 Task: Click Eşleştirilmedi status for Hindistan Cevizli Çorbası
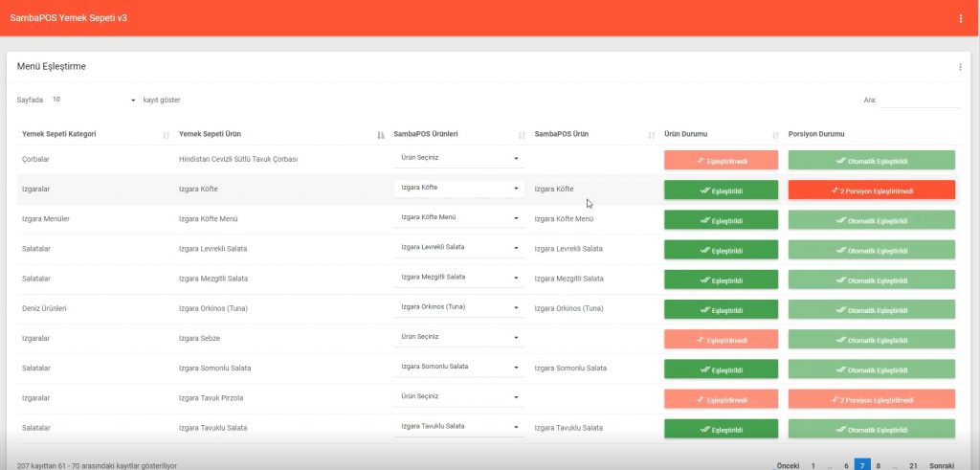pos(721,161)
